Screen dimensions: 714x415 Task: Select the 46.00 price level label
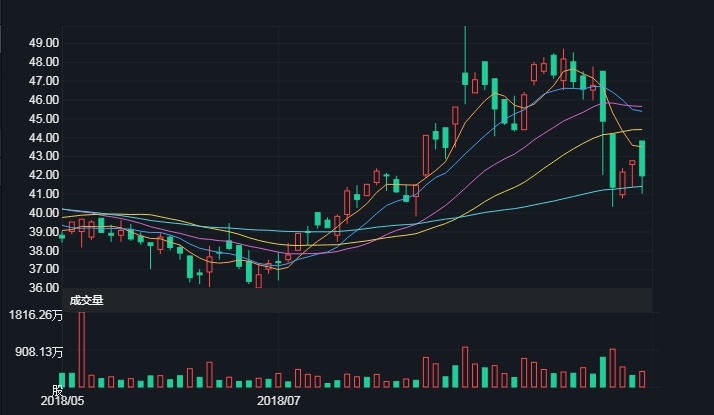click(x=44, y=100)
